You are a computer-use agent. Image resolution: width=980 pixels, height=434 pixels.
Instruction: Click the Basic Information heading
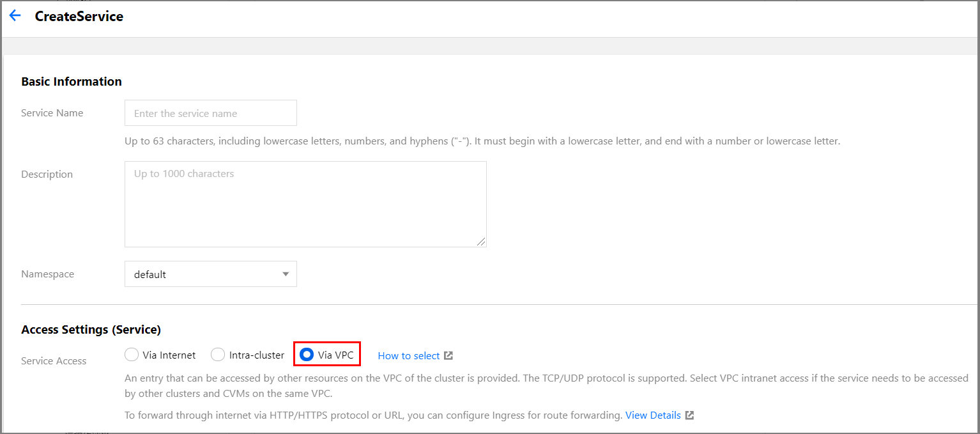pos(72,81)
